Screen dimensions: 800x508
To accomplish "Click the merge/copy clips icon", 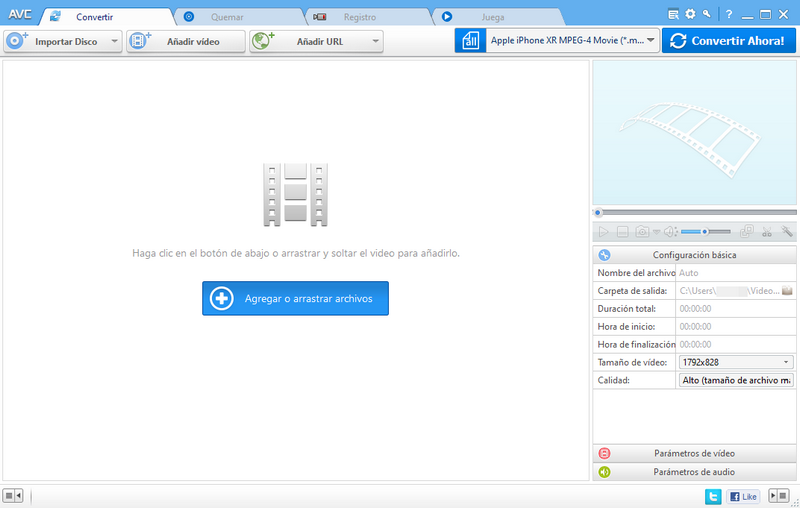I will 747,232.
